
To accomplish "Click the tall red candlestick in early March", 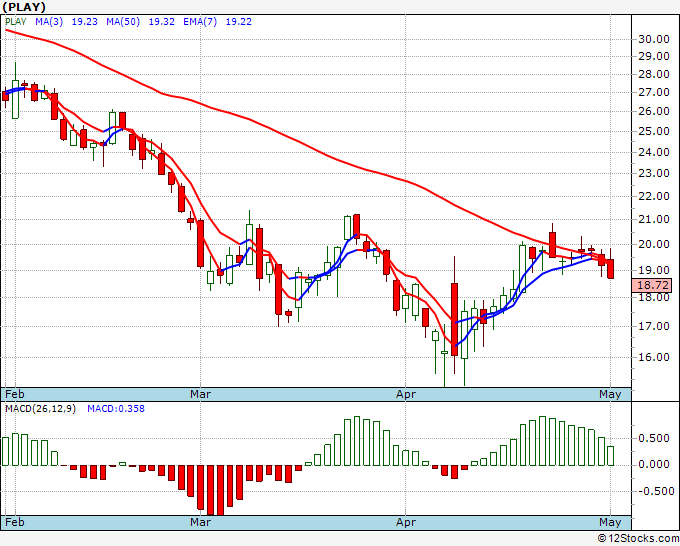I will (200, 244).
